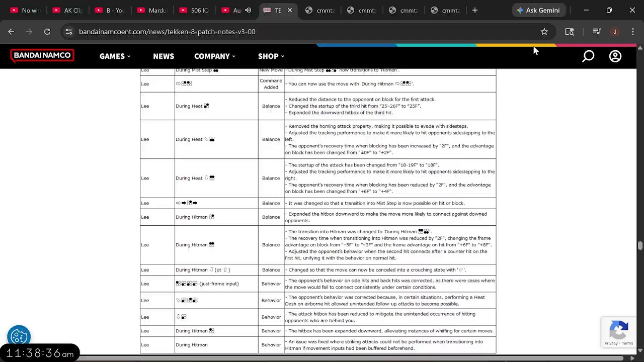The image size is (644, 362).
Task: Bookmark this page with the star icon
Action: [x=544, y=32]
